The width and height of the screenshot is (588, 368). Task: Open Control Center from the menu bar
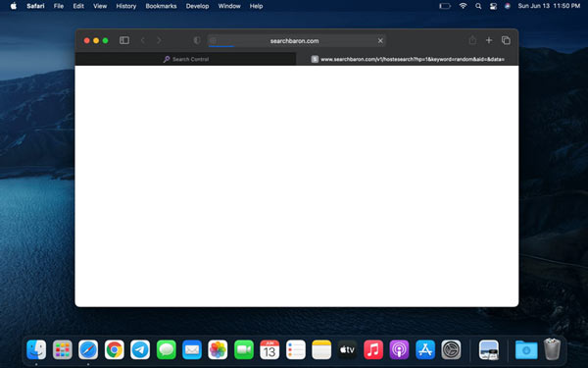[x=493, y=6]
